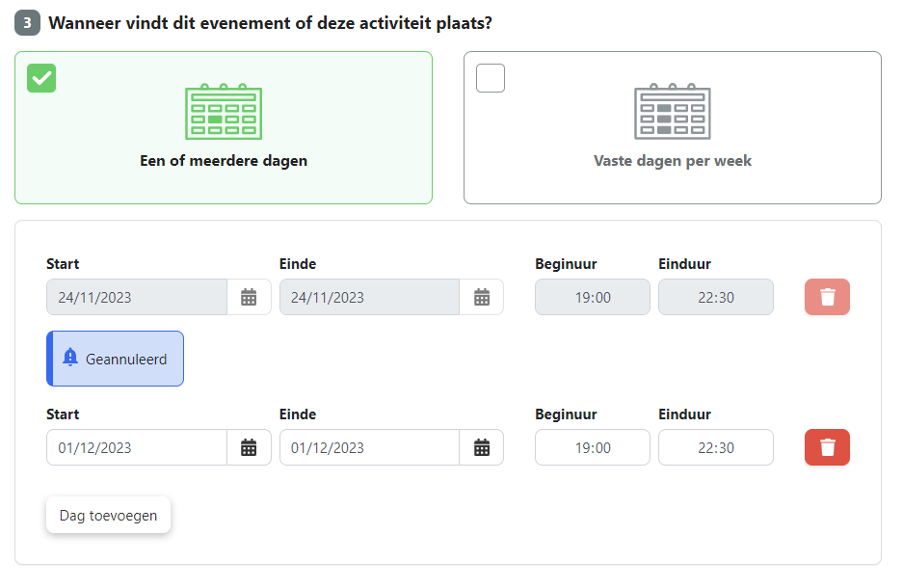
Task: Open calendar picker for 01/12/2023 start date
Action: [x=249, y=447]
